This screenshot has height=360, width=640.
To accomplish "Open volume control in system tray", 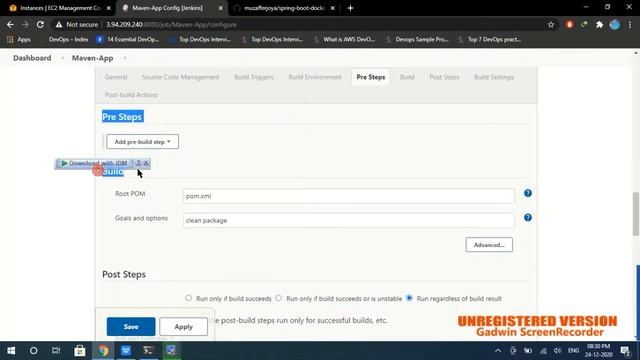I will click(x=557, y=351).
